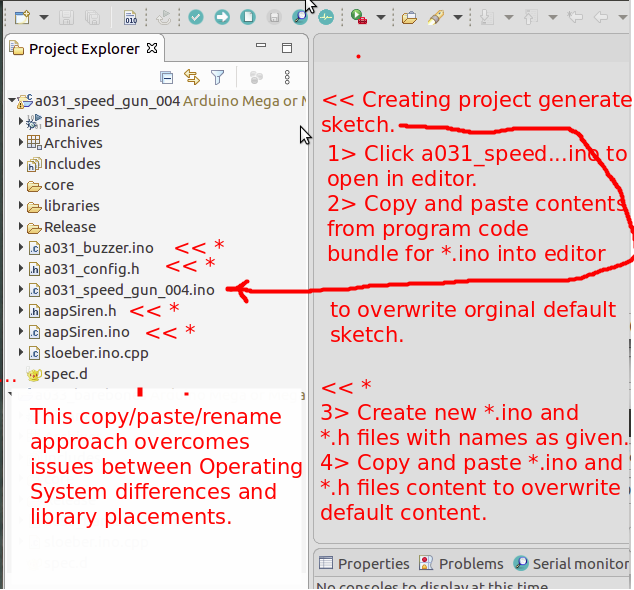Toggle Link with Editor in Project Explorer

tap(192, 77)
